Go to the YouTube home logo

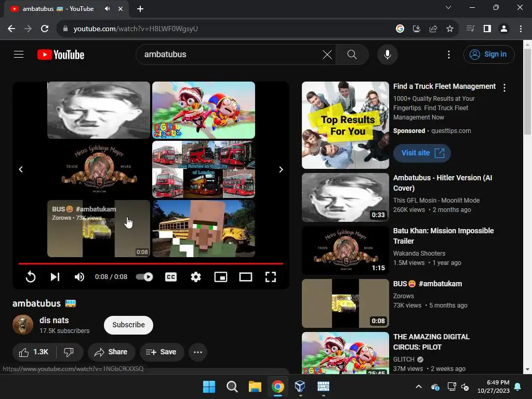tap(61, 55)
